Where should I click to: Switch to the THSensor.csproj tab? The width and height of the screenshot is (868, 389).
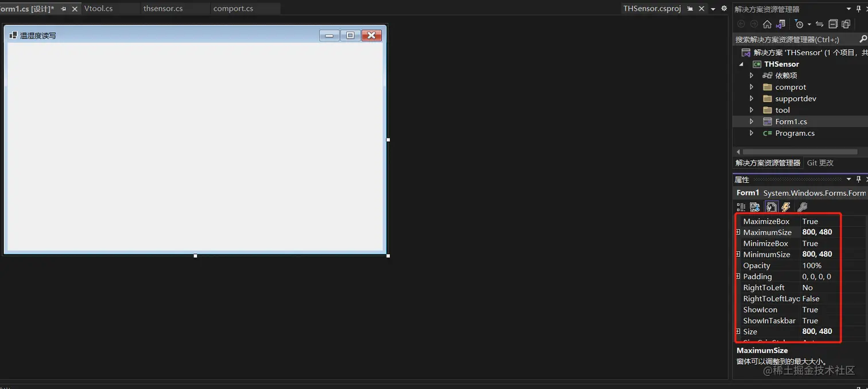652,9
